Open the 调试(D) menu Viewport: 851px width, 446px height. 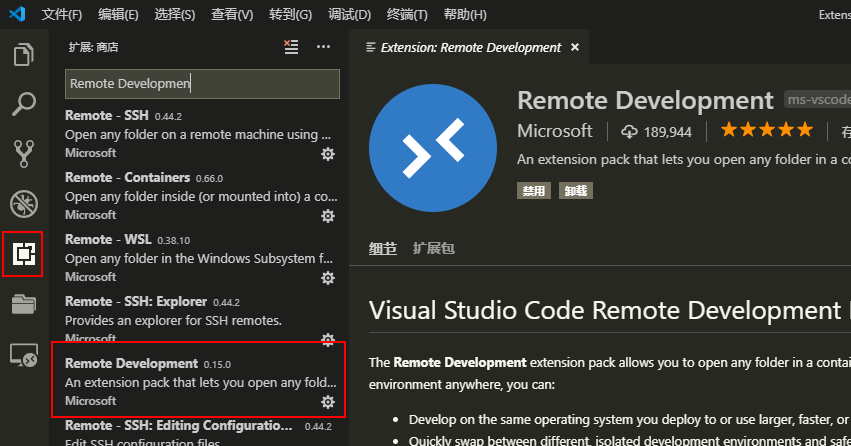click(x=350, y=15)
